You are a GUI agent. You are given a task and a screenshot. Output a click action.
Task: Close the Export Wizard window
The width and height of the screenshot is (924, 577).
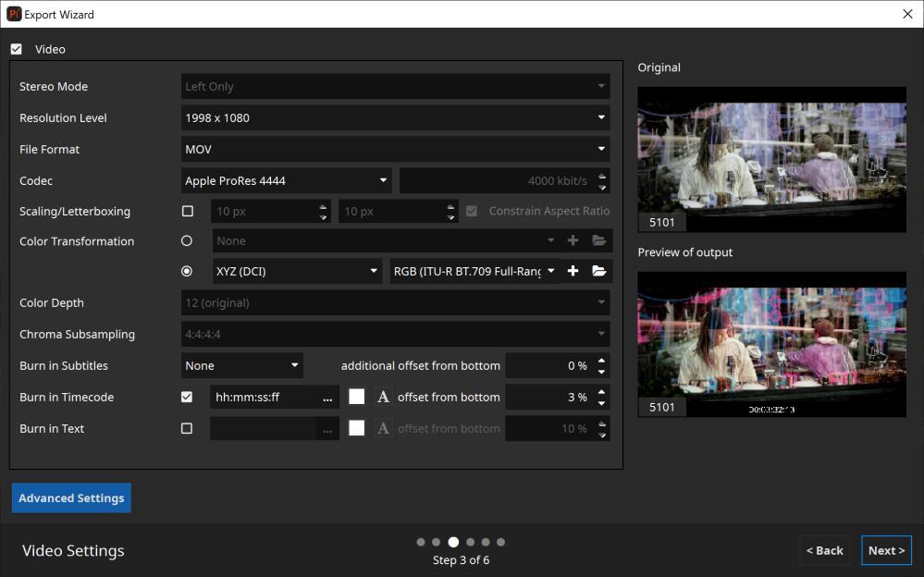tap(907, 14)
